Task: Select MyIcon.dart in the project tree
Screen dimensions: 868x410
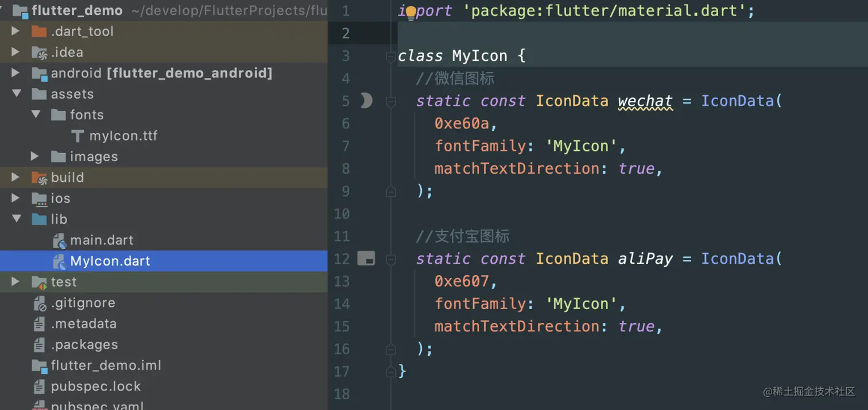Action: tap(110, 261)
